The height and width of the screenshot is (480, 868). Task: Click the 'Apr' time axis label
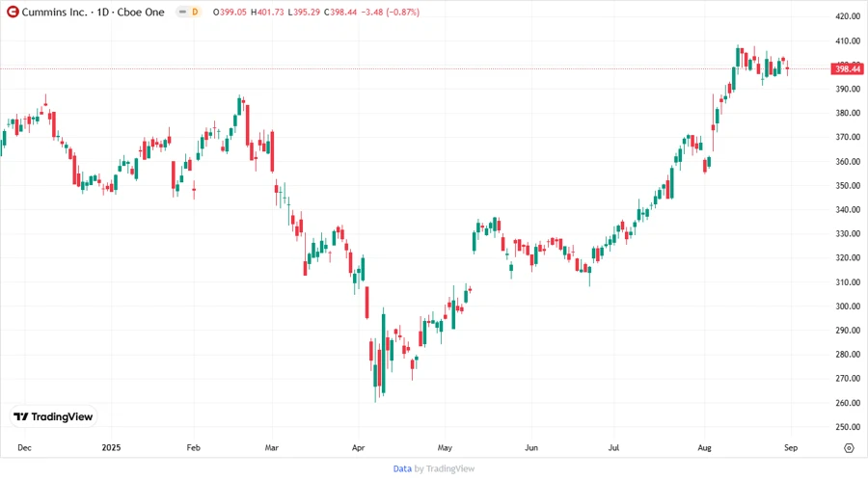click(x=358, y=448)
